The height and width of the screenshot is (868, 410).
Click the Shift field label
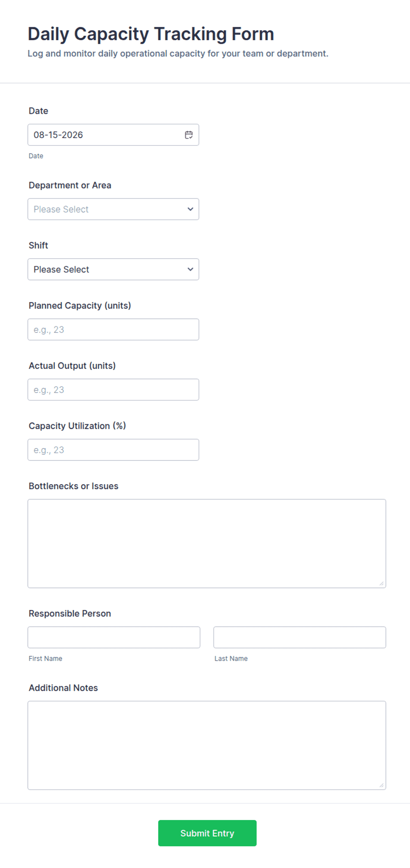point(38,245)
